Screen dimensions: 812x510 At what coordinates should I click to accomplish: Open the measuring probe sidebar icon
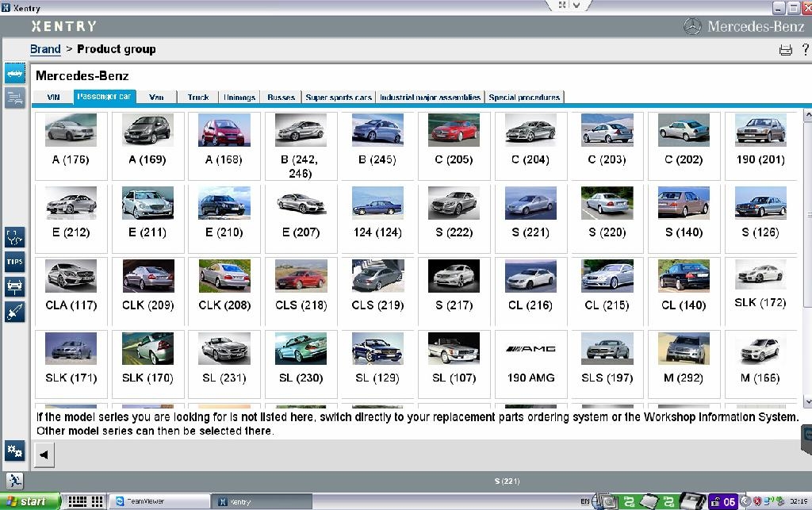coord(15,312)
